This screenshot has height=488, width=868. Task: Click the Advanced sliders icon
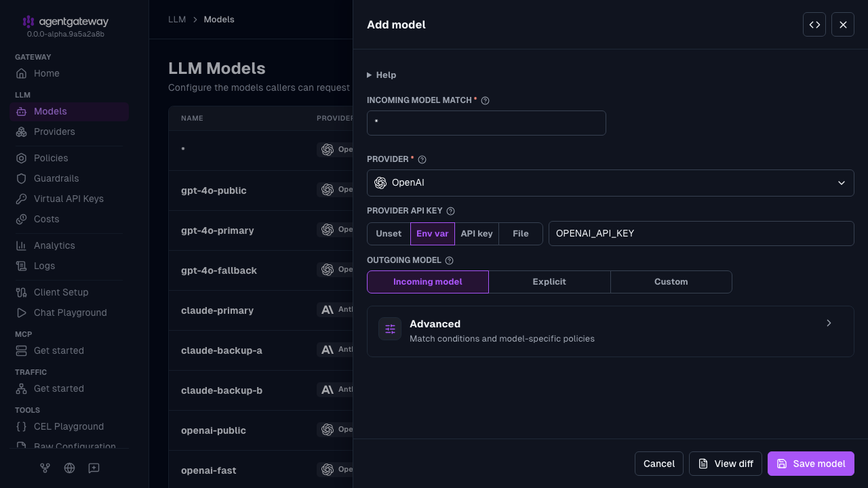pyautogui.click(x=390, y=329)
